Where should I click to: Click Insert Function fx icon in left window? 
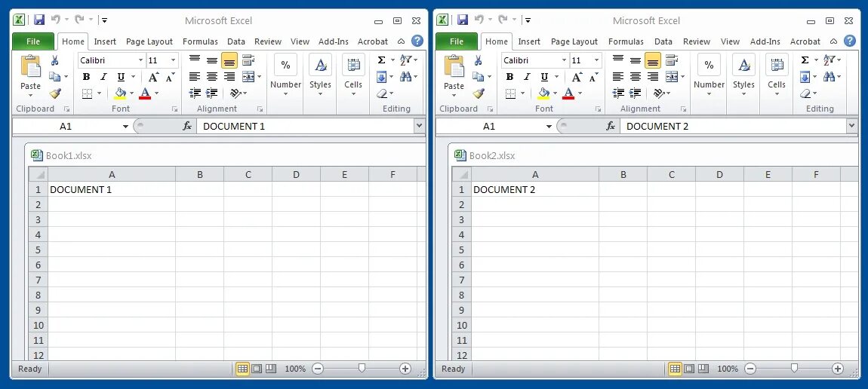(187, 127)
